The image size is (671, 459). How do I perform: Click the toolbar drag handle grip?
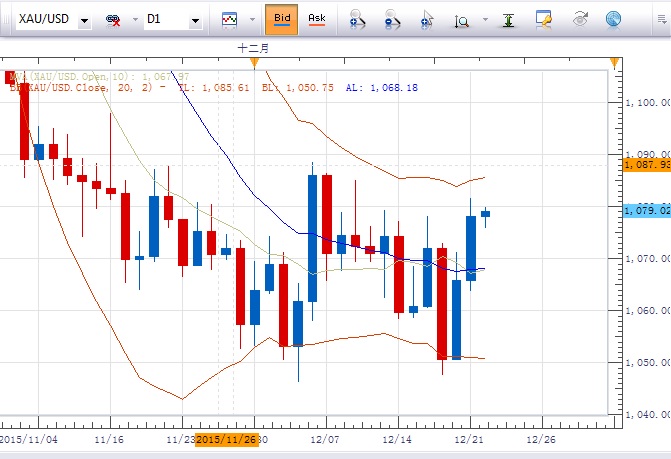[5, 19]
